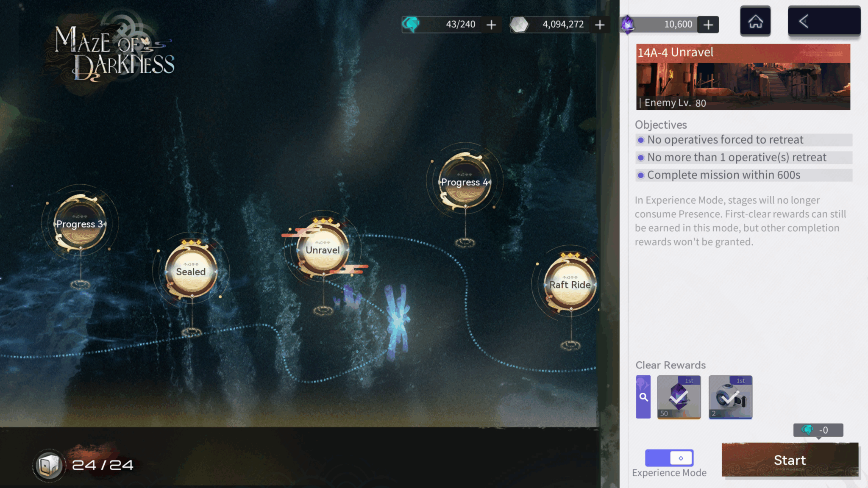868x488 pixels.
Task: Select objective 'Complete mission within 600s'
Action: [744, 175]
